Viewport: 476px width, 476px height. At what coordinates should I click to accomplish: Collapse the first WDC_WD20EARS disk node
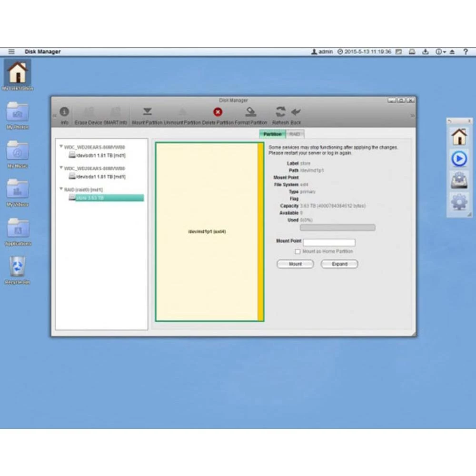(x=61, y=147)
